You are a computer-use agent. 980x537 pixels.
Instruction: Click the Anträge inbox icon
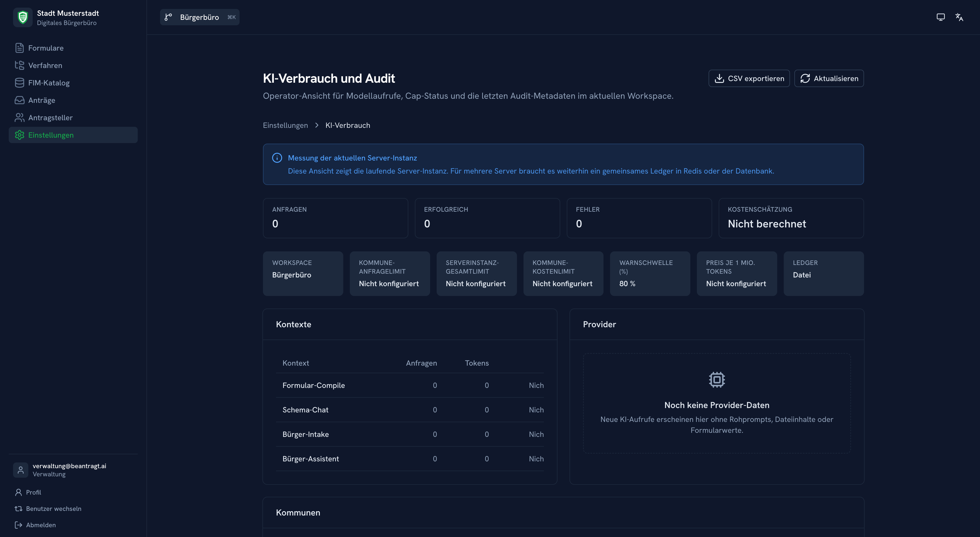(x=19, y=100)
